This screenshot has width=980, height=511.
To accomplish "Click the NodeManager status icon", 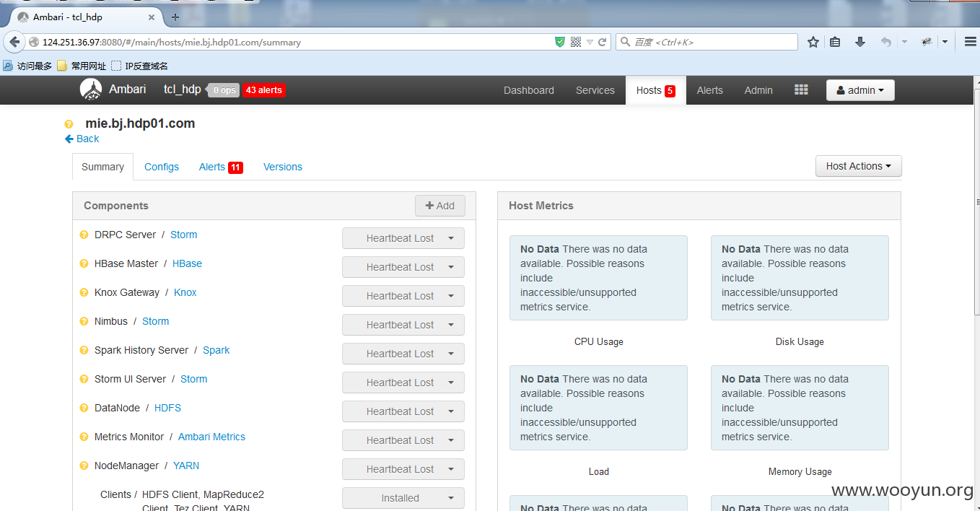I will coord(84,466).
